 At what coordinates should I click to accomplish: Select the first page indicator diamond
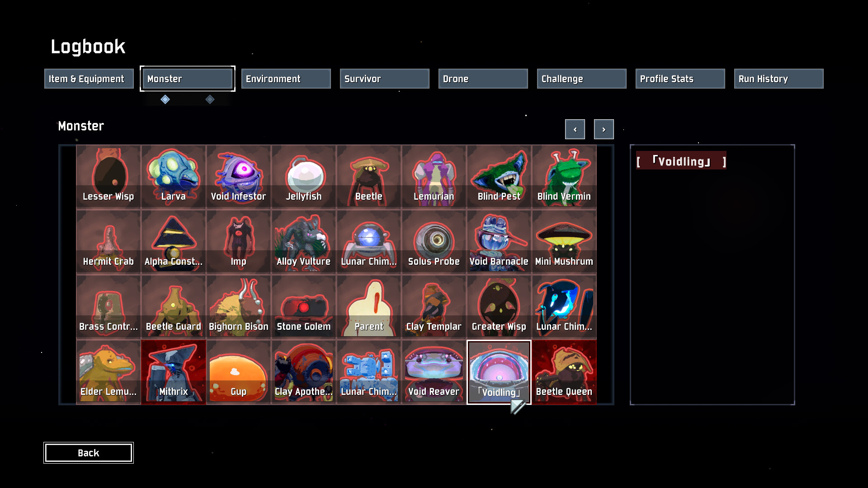tap(165, 99)
